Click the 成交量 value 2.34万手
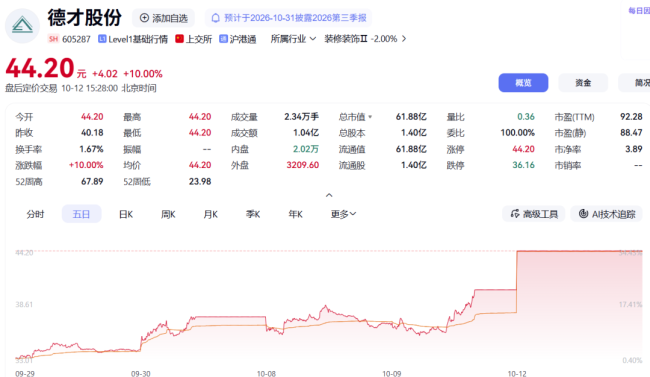The image size is (650, 377). [301, 117]
